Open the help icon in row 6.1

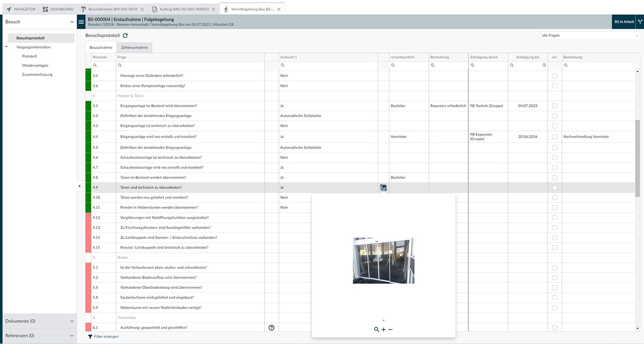(271, 328)
